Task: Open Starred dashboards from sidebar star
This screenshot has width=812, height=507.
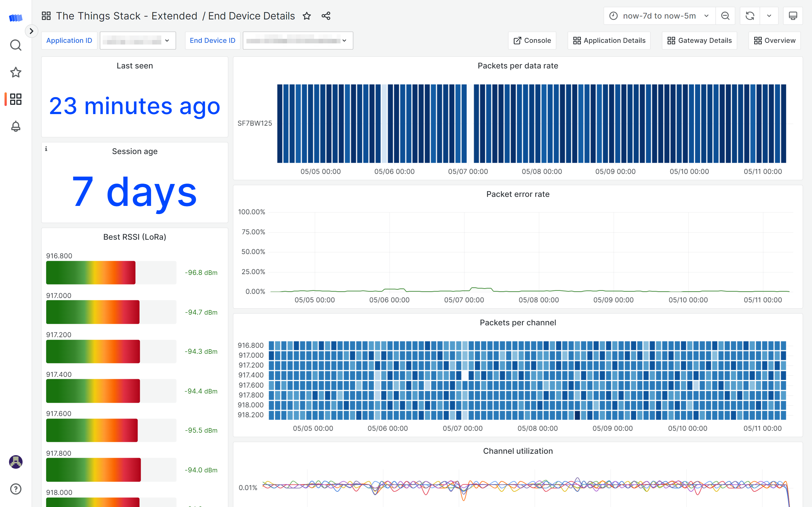Action: (x=16, y=72)
